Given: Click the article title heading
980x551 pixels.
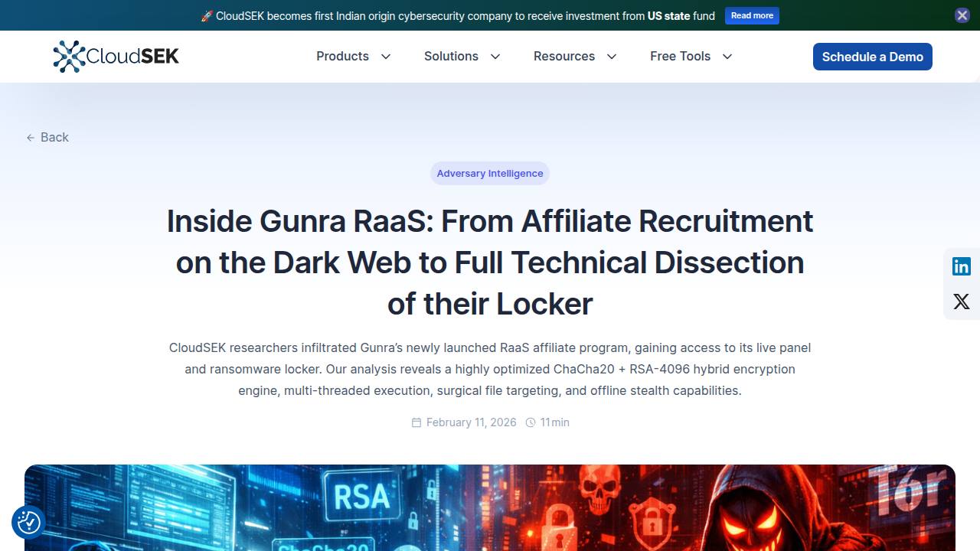Looking at the screenshot, I should pos(490,262).
